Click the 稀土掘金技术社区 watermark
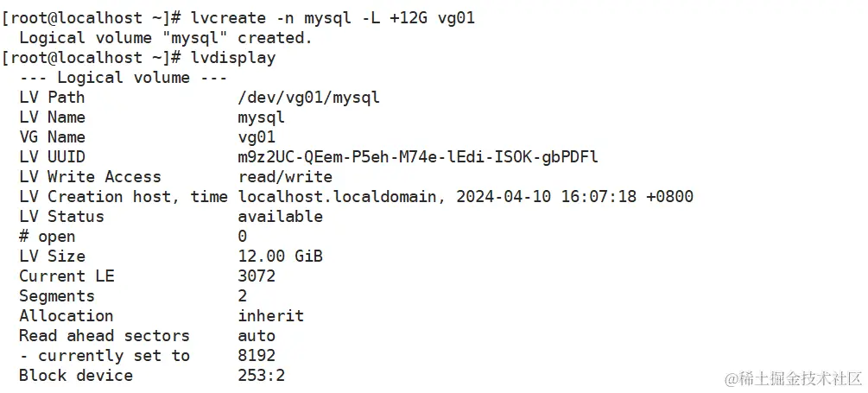Screen dimensions: 868x393 pos(793,378)
